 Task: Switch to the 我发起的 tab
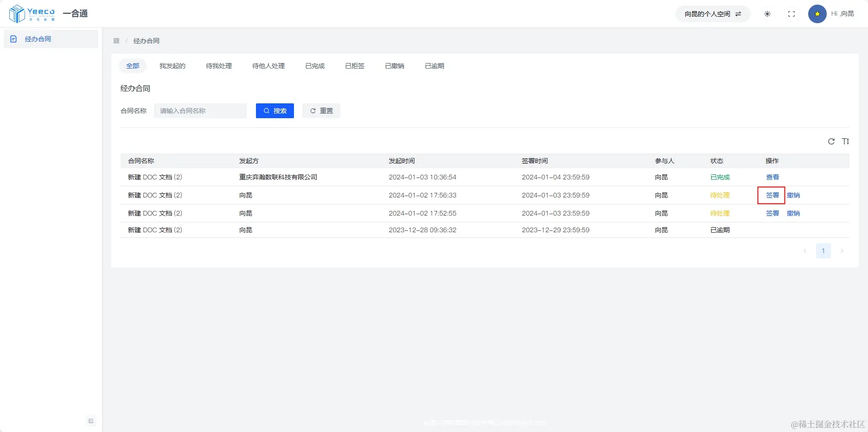pos(172,66)
